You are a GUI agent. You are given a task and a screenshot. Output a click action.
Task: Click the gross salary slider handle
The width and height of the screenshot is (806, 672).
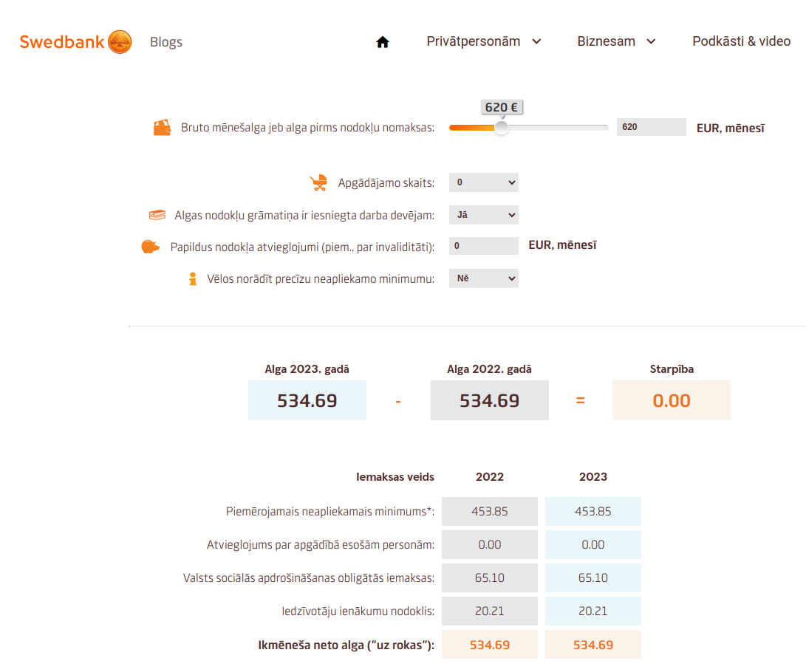click(502, 128)
